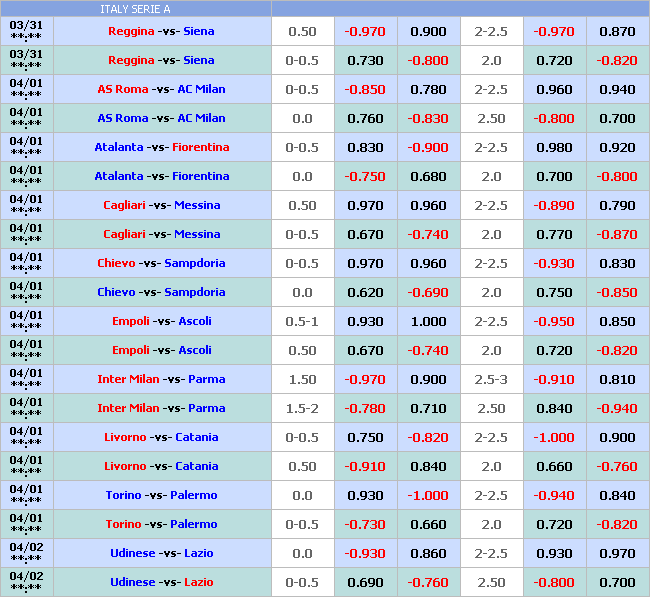Pick -1.000 odds in Livorno vs Catania row
The image size is (650, 597).
pyautogui.click(x=554, y=437)
